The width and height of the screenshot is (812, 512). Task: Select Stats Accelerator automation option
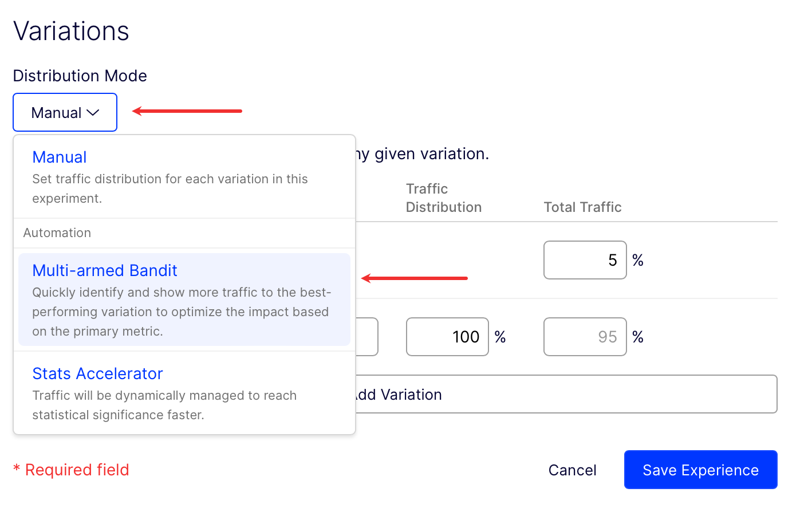pyautogui.click(x=97, y=373)
